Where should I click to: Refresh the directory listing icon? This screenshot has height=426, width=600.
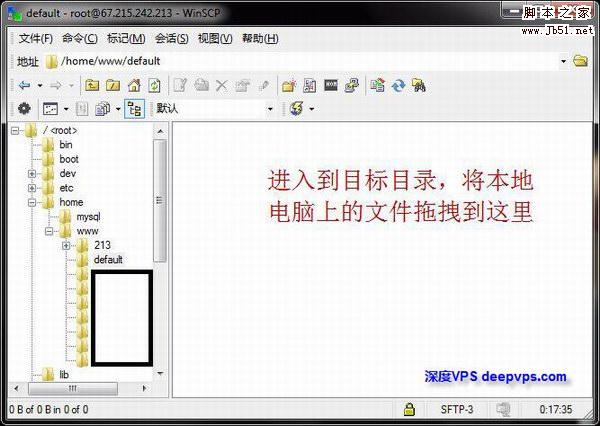coord(154,85)
